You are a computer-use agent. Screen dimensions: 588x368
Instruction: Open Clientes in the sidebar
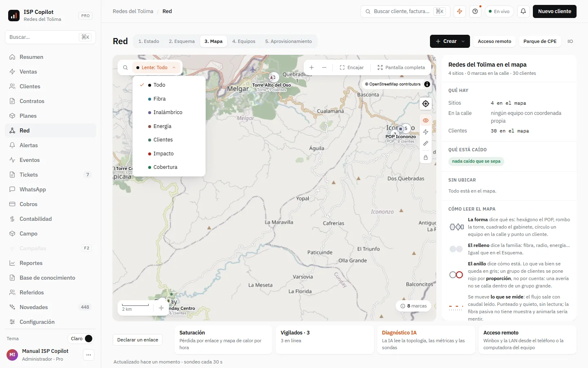(x=51, y=86)
